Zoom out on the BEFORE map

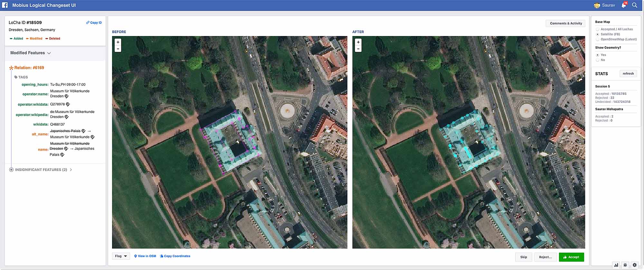[x=118, y=49]
